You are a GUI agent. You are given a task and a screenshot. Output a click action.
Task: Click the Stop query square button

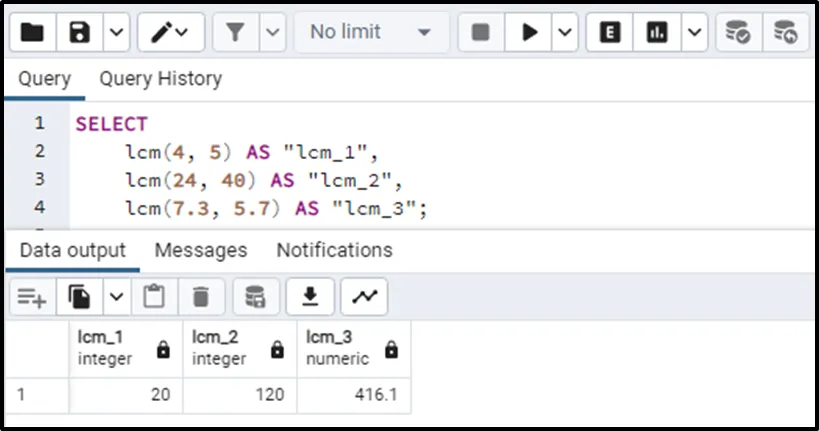[x=481, y=33]
